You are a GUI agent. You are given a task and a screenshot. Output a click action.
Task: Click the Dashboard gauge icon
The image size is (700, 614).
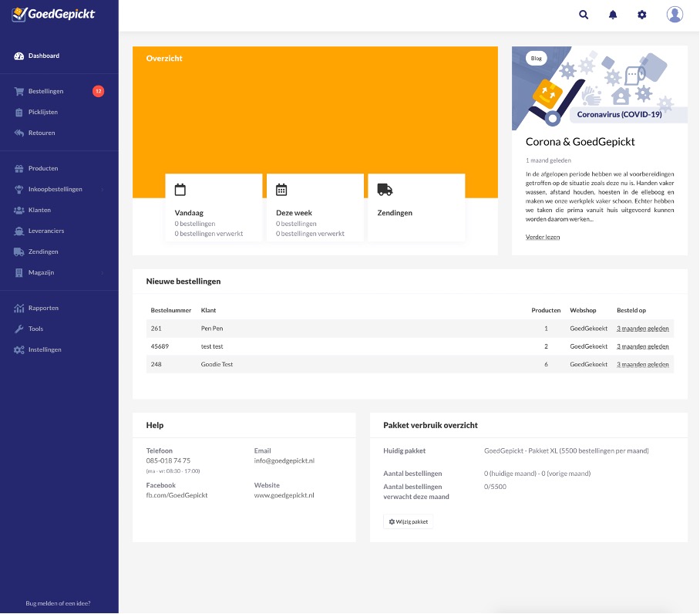19,56
